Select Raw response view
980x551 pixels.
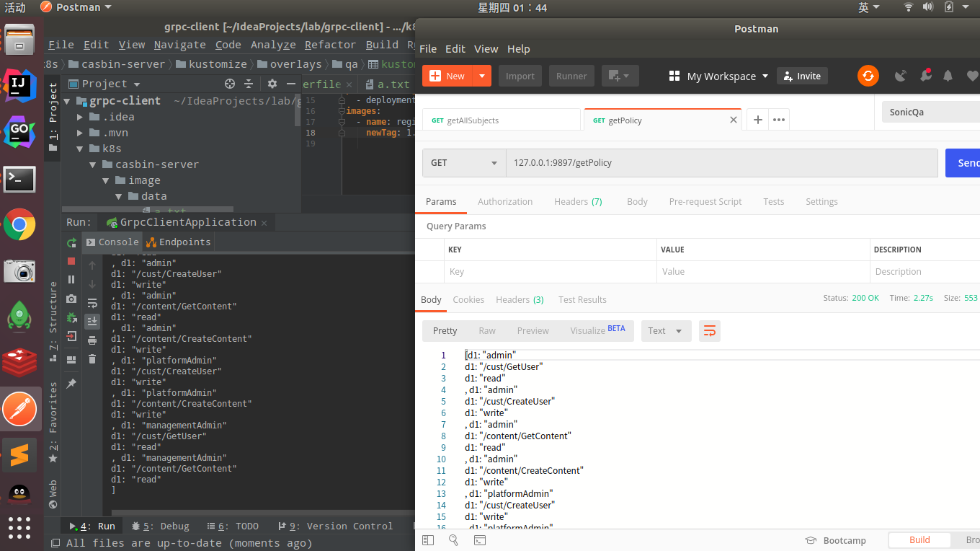(487, 331)
